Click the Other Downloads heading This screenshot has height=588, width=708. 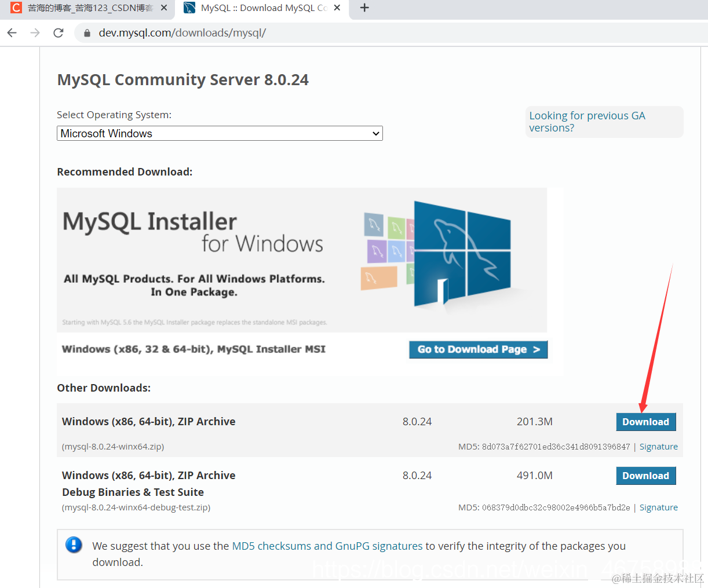pos(104,388)
